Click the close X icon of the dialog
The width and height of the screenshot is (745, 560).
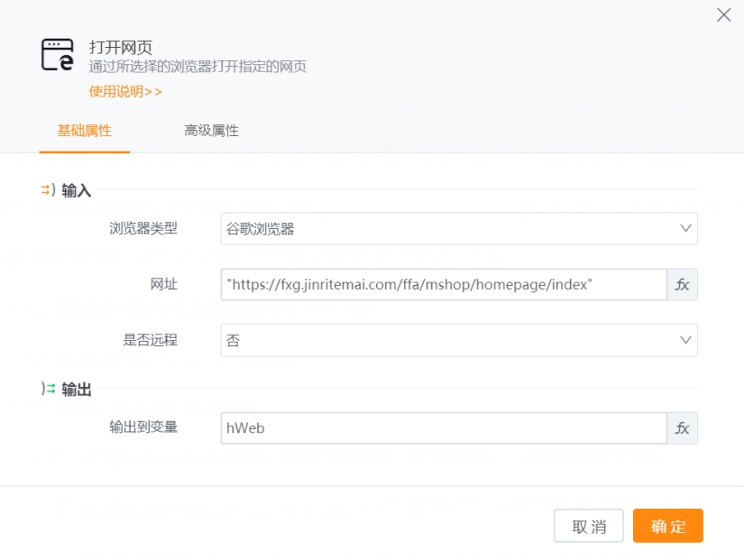(723, 15)
